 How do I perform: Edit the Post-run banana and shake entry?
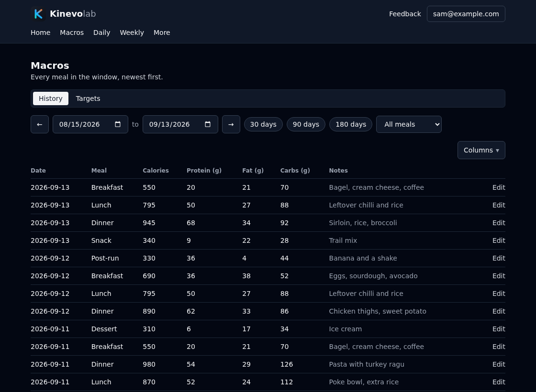(x=499, y=259)
